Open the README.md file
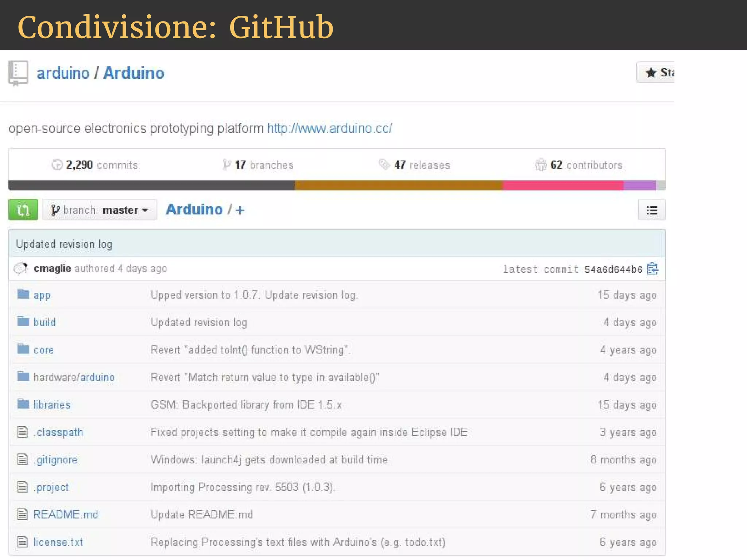Image resolution: width=747 pixels, height=560 pixels. pyautogui.click(x=66, y=515)
